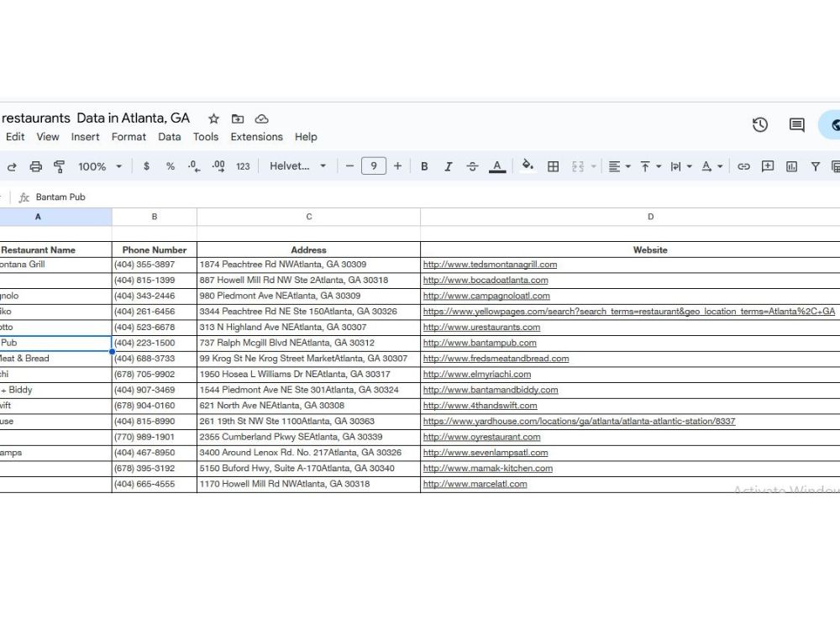840x630 pixels.
Task: Click the merge cells icon
Action: tap(578, 166)
